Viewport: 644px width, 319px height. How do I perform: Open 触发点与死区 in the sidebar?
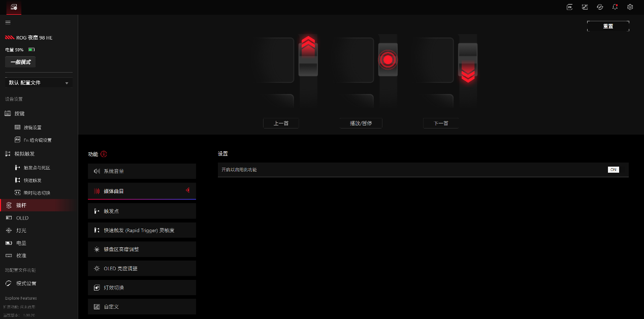pyautogui.click(x=37, y=168)
